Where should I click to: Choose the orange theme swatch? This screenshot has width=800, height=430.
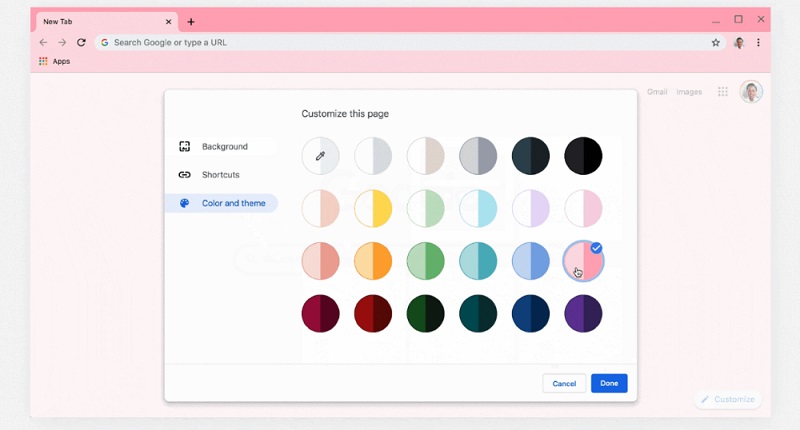coord(373,261)
